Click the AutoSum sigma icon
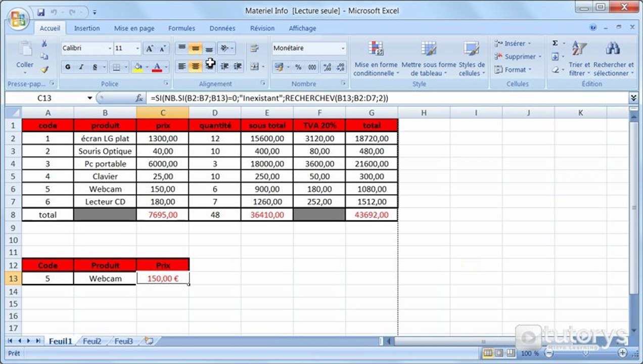643x364 pixels. click(555, 43)
